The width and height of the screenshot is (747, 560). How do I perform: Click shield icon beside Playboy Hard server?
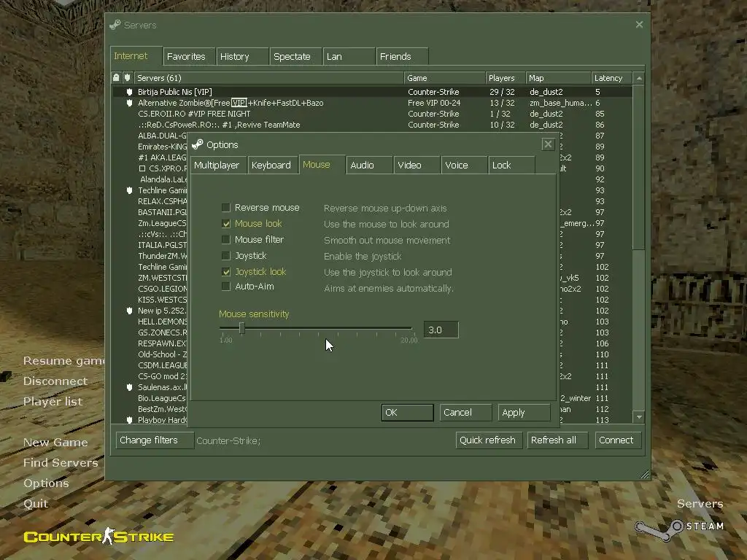pyautogui.click(x=129, y=420)
